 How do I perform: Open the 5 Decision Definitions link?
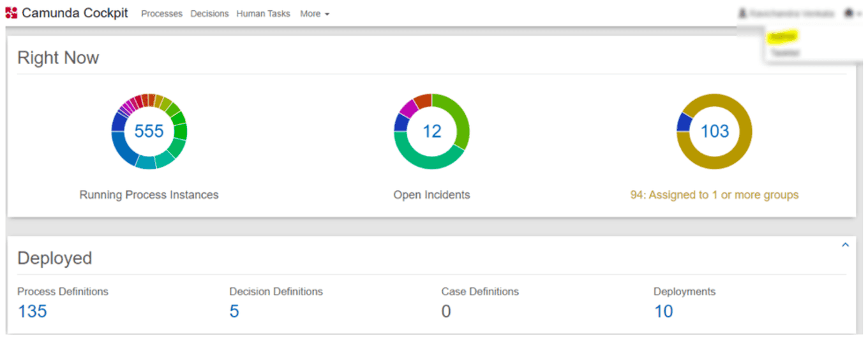click(234, 311)
